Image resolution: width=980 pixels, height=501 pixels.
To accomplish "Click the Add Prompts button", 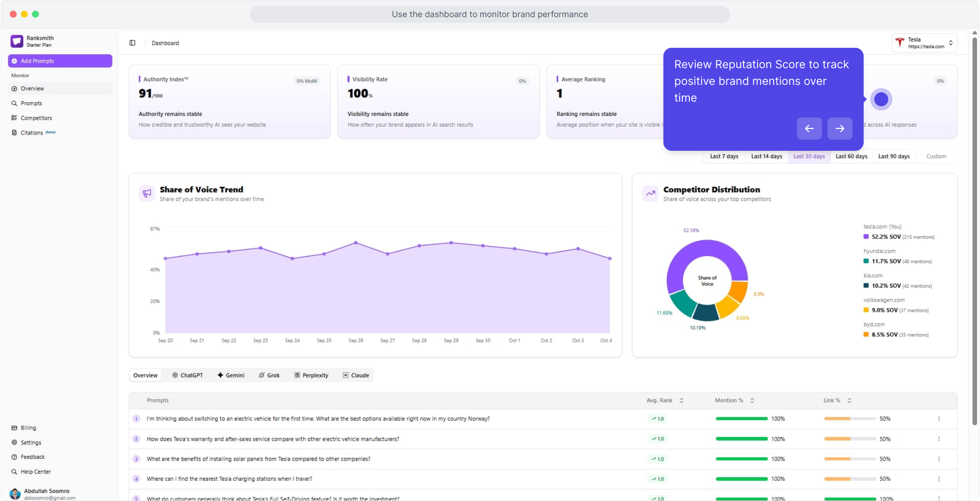I will coord(60,61).
